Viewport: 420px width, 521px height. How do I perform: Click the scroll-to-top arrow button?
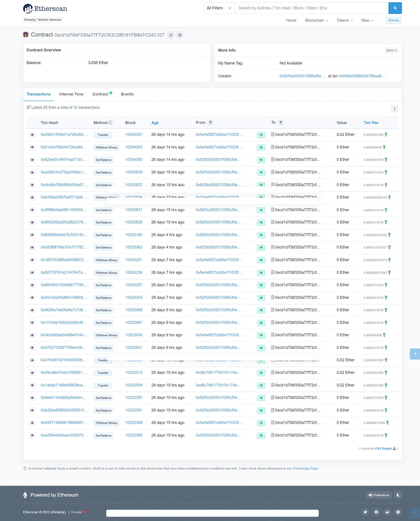pos(415,354)
